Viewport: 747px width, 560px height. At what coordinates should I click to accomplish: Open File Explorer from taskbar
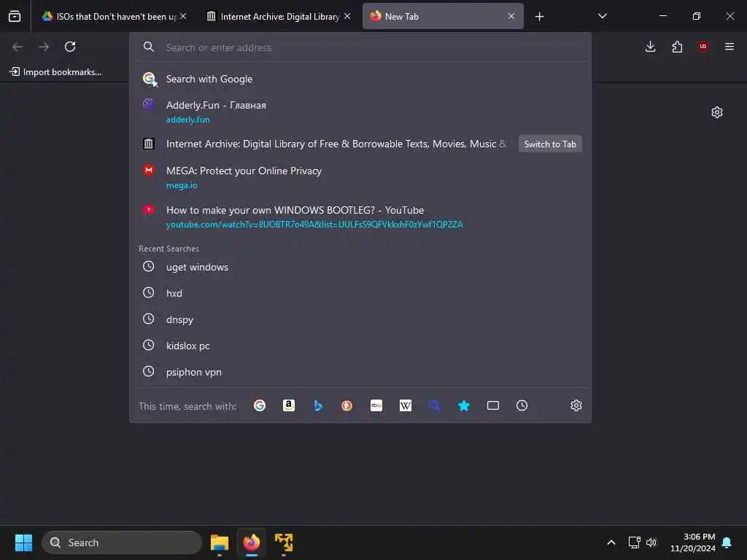(x=220, y=542)
